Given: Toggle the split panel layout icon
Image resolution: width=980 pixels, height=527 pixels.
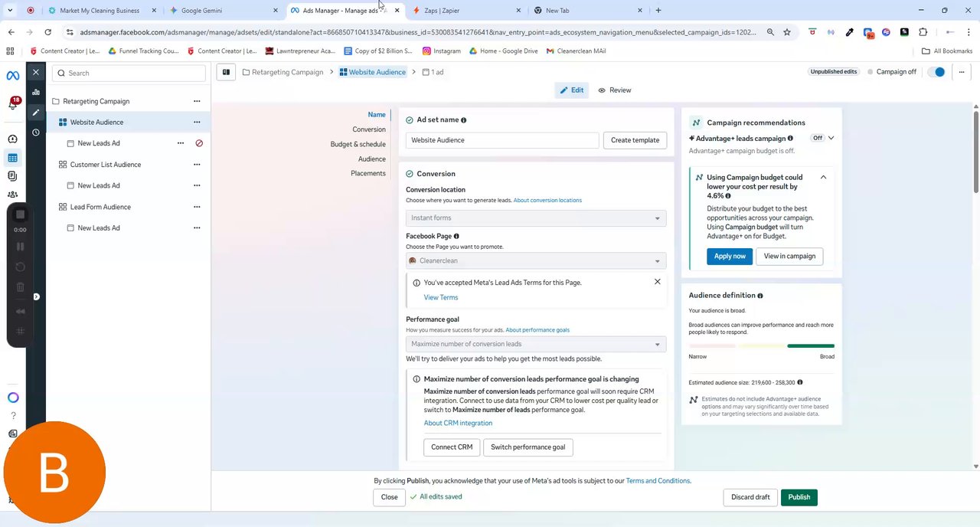Looking at the screenshot, I should point(226,72).
